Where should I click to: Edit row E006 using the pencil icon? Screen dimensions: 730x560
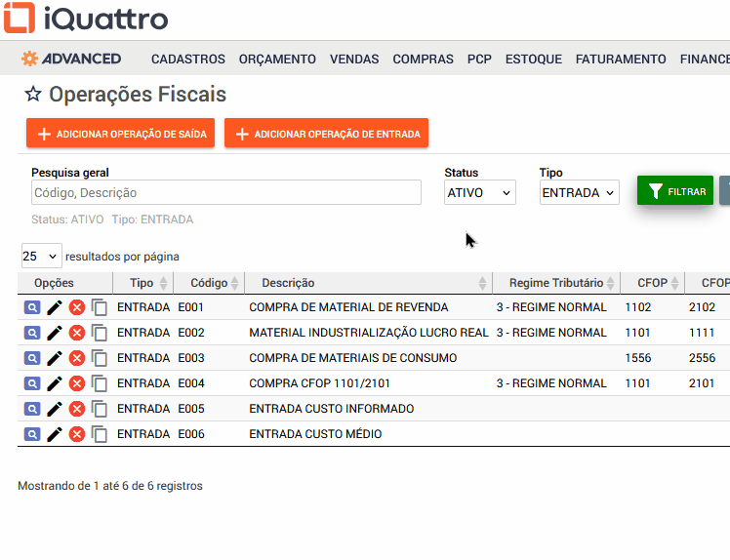55,434
